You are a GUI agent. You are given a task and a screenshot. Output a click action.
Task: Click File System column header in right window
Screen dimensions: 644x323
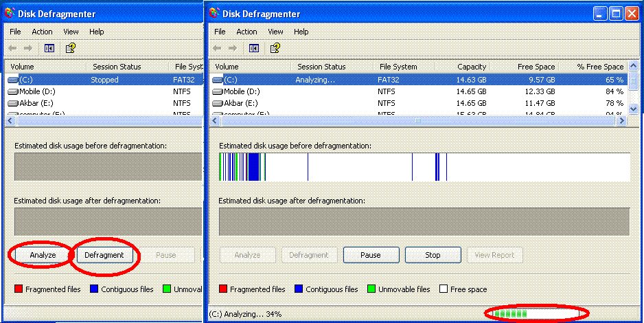(x=404, y=67)
